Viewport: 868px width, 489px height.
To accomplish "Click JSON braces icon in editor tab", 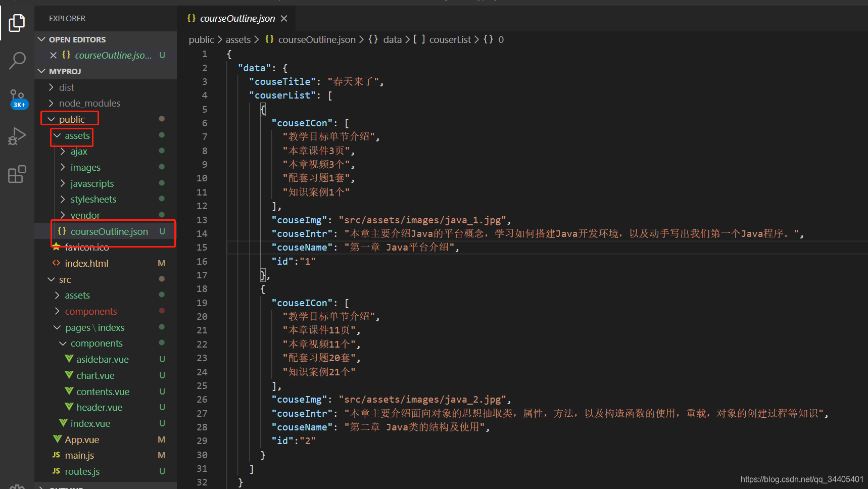I will 191,18.
